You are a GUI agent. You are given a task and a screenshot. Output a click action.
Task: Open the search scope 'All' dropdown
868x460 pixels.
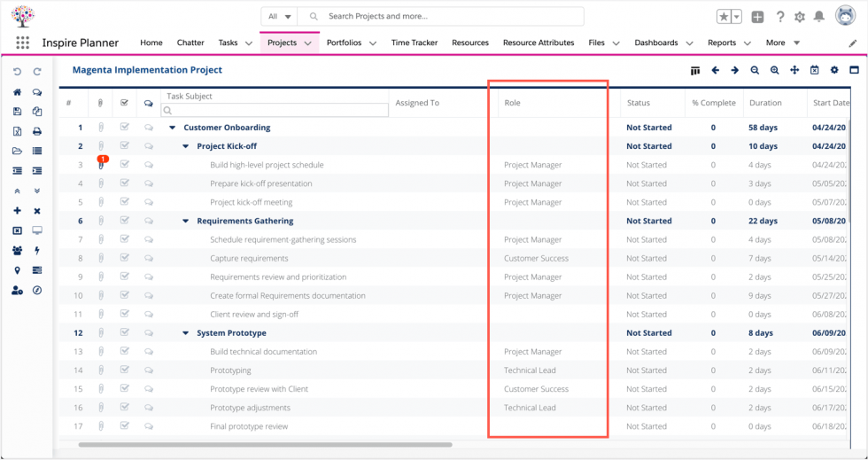(280, 17)
